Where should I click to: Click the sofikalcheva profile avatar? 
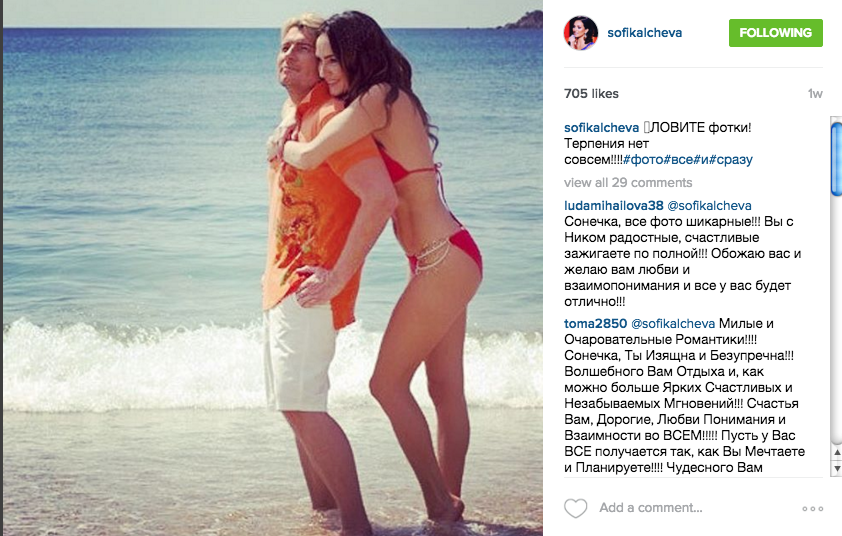click(x=580, y=33)
